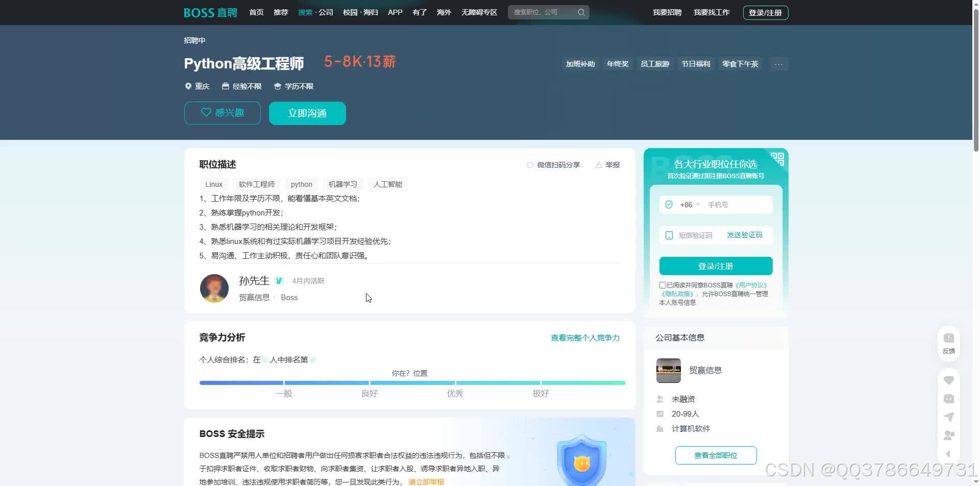Open APP in the top navigation
Screen dimensions: 980x486
tap(395, 12)
